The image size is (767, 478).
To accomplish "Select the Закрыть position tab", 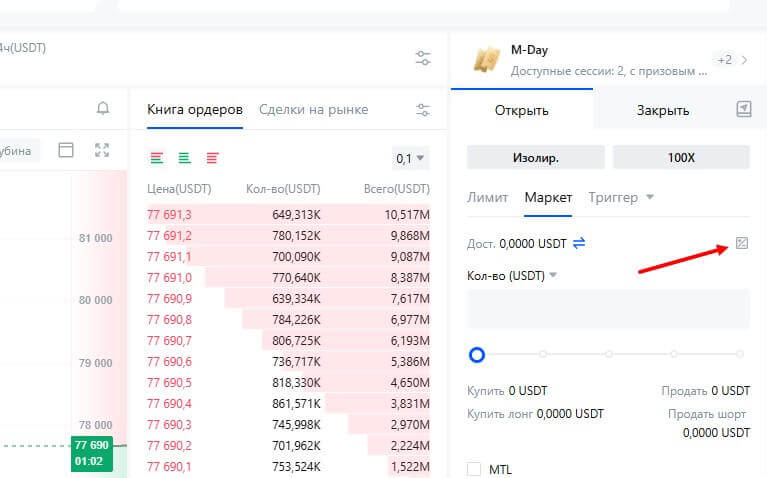I will click(x=662, y=110).
